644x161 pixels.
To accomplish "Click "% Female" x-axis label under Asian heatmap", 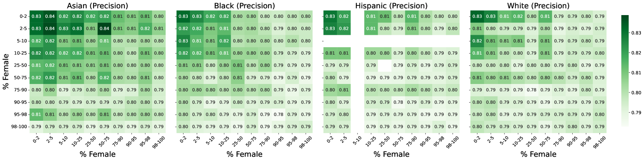I will point(97,154).
